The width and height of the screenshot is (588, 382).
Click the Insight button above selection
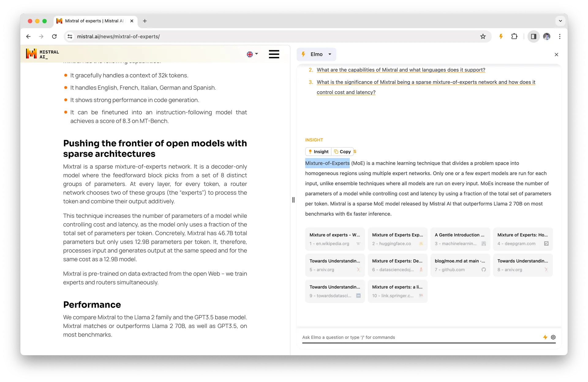318,152
